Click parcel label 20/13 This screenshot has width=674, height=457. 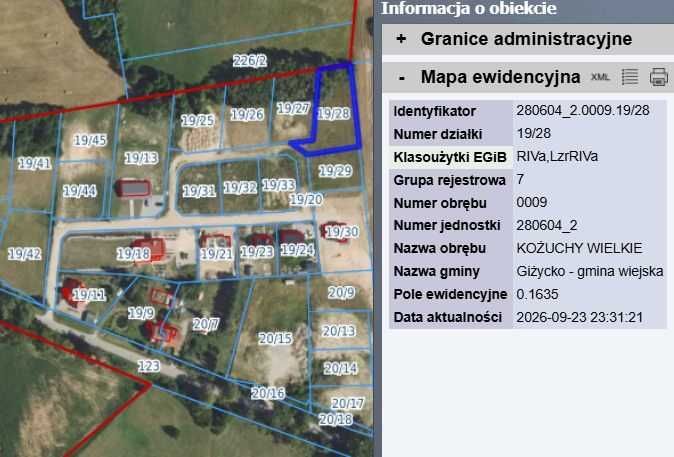pyautogui.click(x=339, y=331)
